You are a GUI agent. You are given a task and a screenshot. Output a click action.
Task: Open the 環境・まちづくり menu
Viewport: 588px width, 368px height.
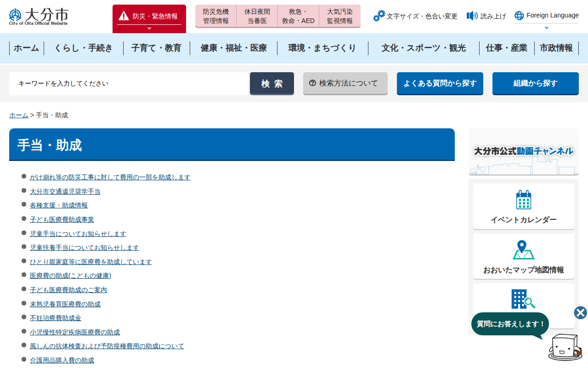322,48
